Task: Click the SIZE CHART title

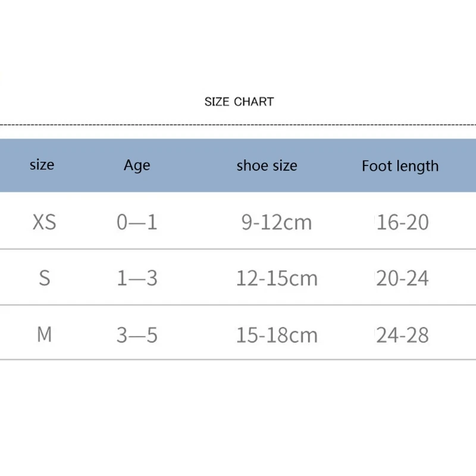Action: point(239,102)
